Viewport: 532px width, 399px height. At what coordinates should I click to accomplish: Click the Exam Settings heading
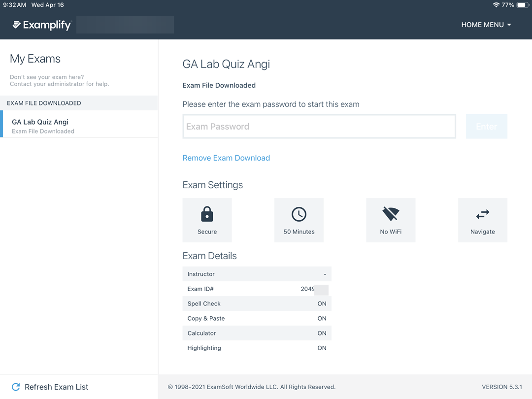tap(212, 185)
